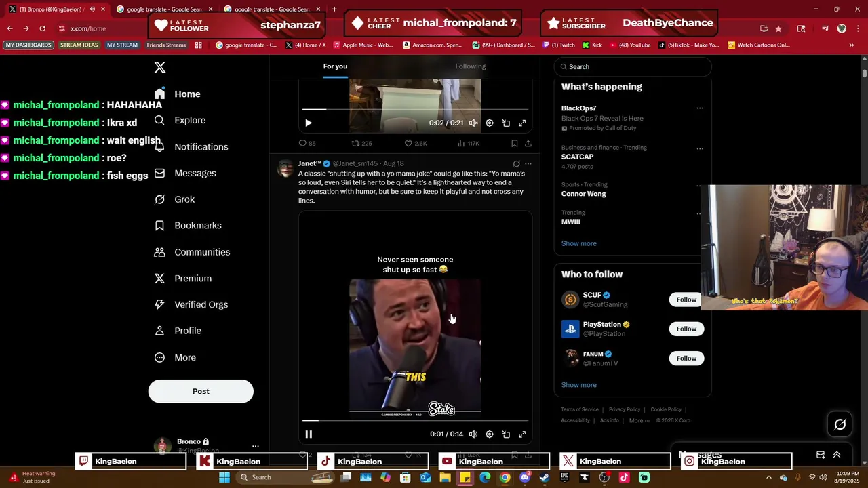Open Bookmarks in the sidebar
868x488 pixels.
click(x=188, y=225)
